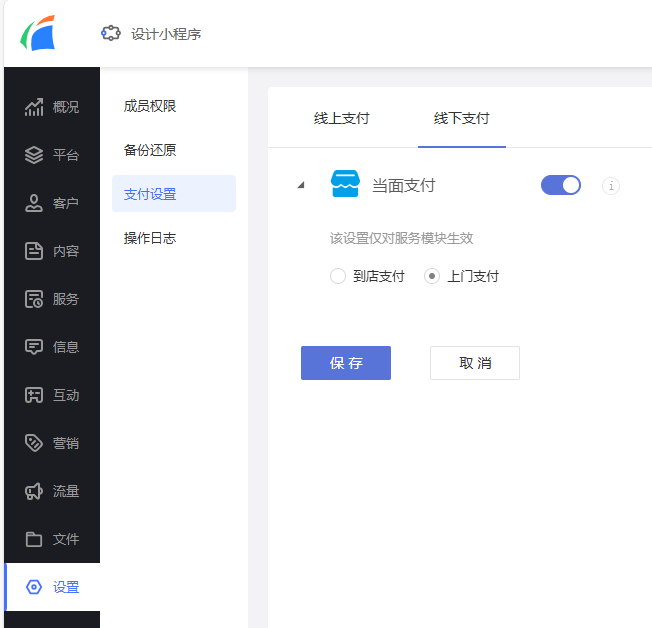Click the 取消 cancel button
Image resolution: width=652 pixels, height=628 pixels.
coord(475,363)
